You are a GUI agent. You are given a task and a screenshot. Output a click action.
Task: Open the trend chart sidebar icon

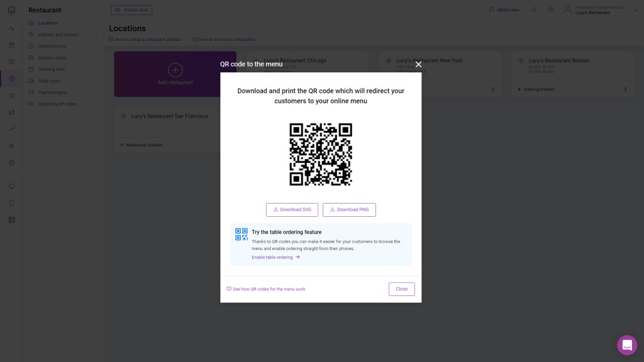pos(11,129)
